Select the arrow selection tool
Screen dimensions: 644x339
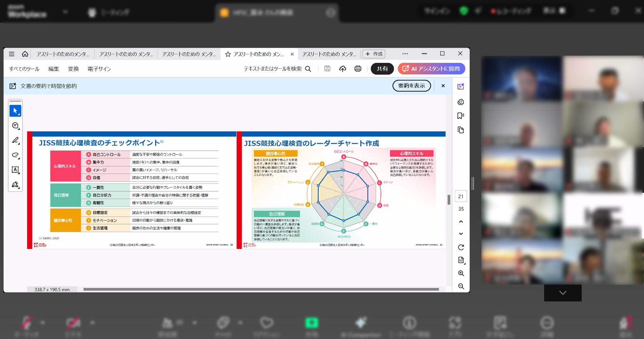[15, 111]
